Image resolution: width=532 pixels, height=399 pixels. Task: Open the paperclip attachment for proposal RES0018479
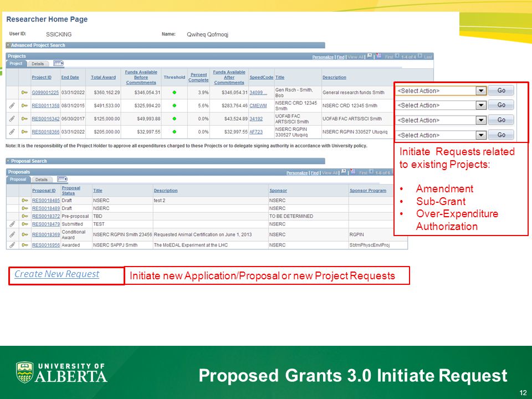[x=12, y=224]
